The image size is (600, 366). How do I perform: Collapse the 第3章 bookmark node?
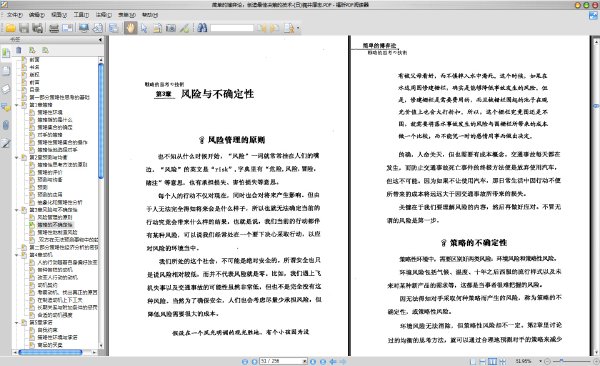pyautogui.click(x=16, y=210)
